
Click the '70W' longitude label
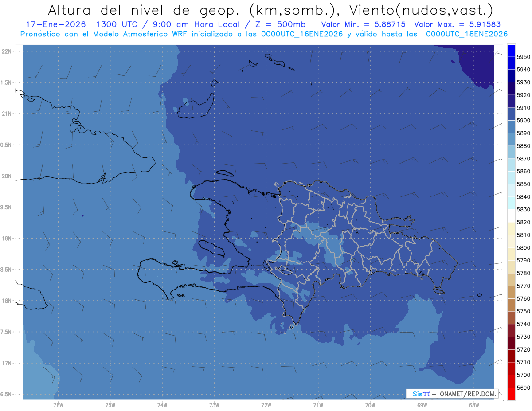pos(370,405)
